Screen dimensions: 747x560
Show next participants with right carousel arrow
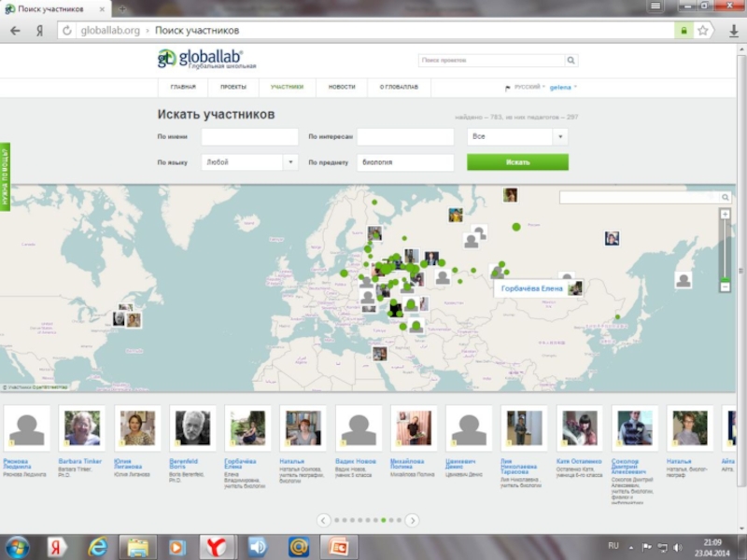[x=412, y=520]
